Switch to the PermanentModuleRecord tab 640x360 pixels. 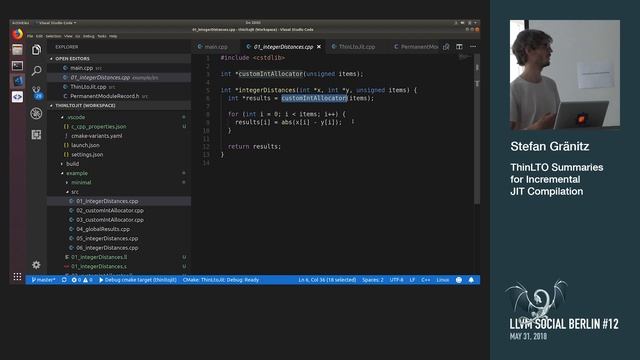(416, 47)
